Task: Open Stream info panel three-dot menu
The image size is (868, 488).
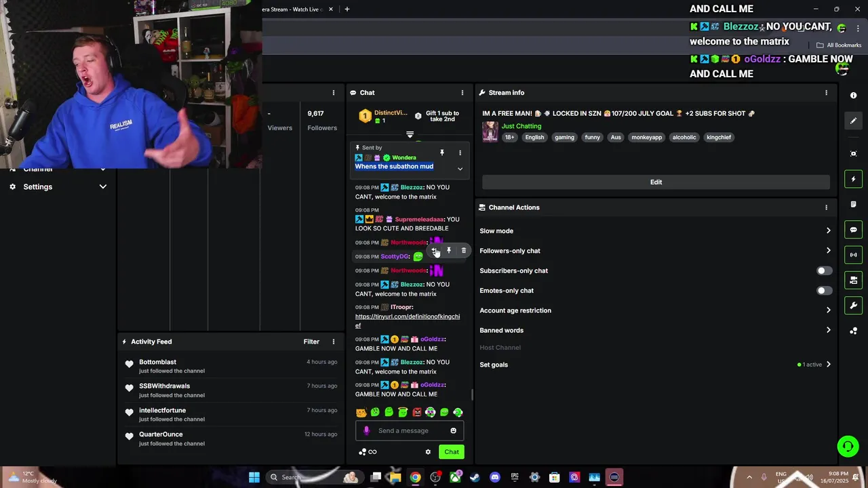Action: [826, 93]
